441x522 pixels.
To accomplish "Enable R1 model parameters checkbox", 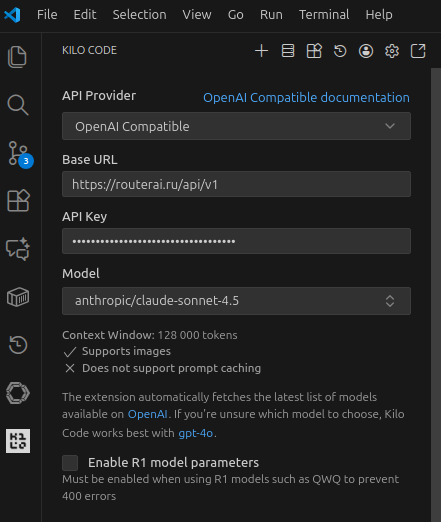I will coord(70,463).
